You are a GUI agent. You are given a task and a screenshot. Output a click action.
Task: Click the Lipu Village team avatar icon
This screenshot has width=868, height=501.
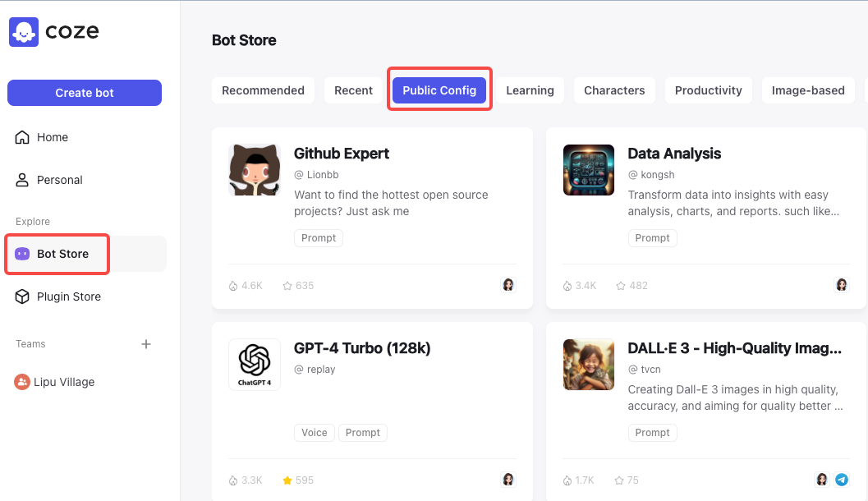[22, 382]
